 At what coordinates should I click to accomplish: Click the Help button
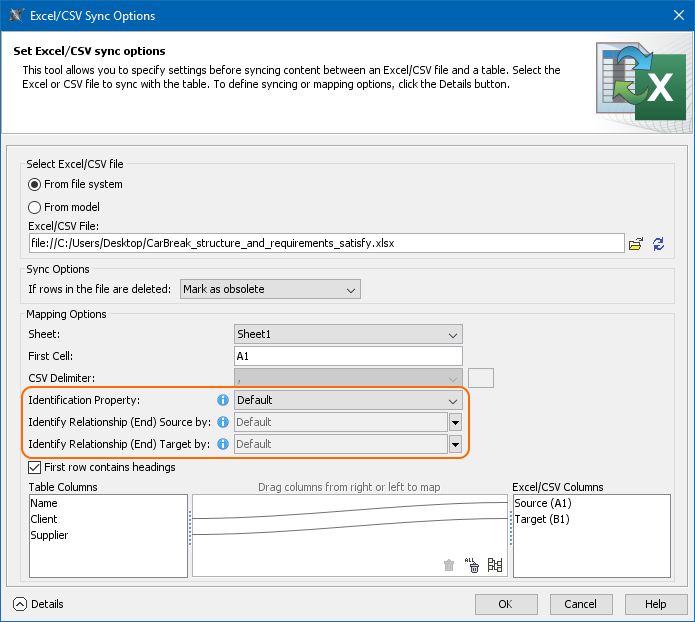(x=655, y=604)
